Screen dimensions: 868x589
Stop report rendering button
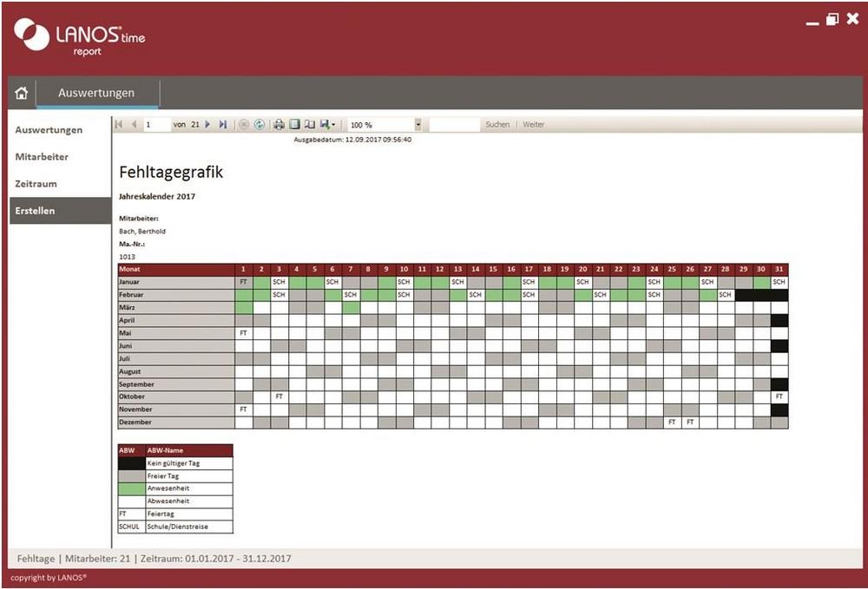click(x=244, y=124)
